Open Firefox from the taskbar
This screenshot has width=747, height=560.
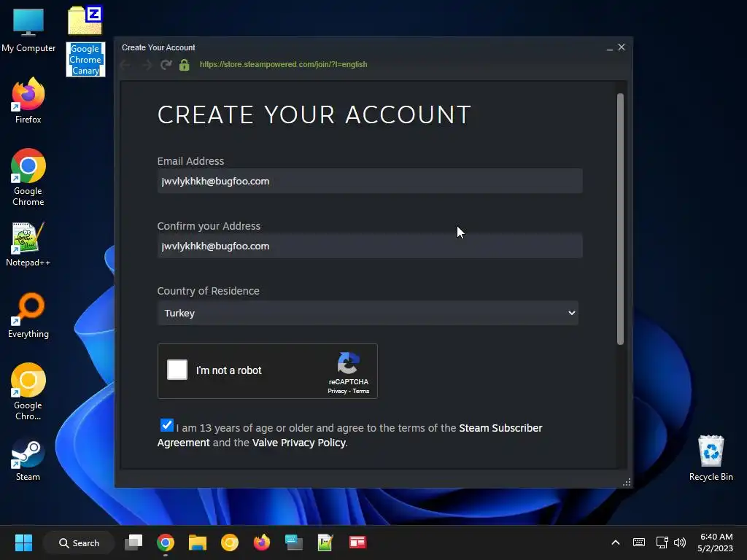point(262,542)
